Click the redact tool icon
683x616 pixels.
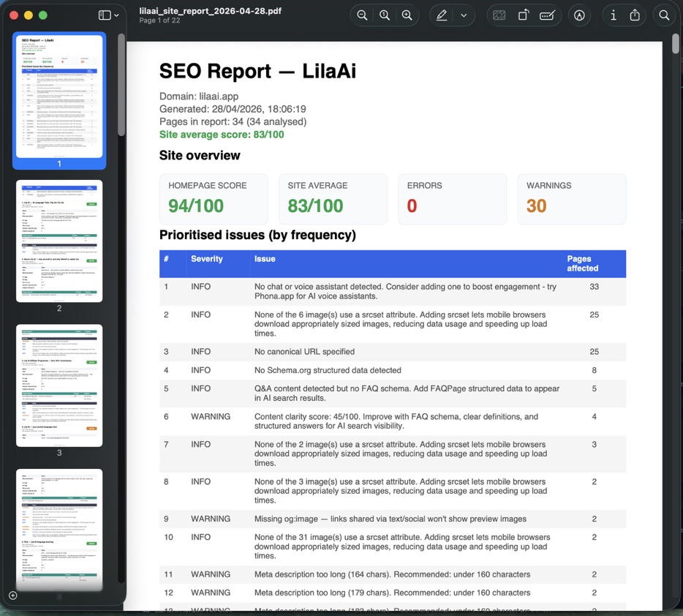pyautogui.click(x=499, y=15)
